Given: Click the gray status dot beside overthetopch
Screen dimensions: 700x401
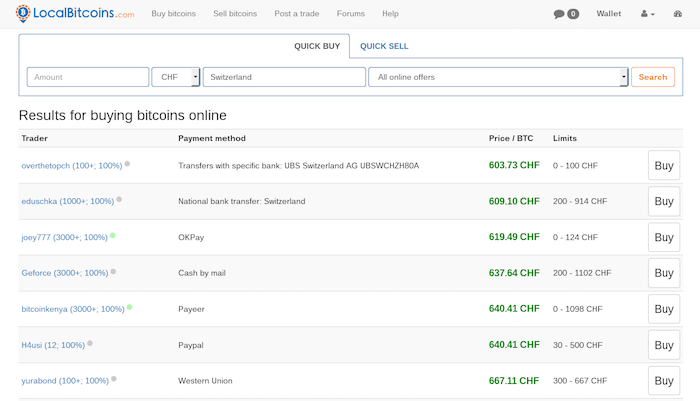Looking at the screenshot, I should 127,163.
